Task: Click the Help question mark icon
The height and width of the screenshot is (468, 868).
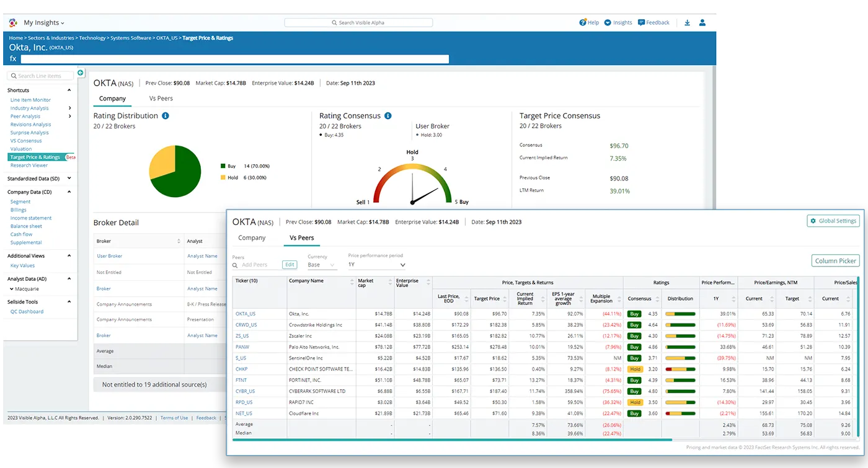Action: click(x=583, y=22)
